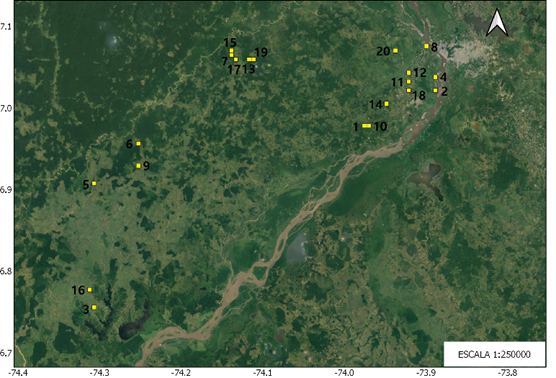
Task: Select the yellow point marker labeled 4
Action: click(435, 77)
